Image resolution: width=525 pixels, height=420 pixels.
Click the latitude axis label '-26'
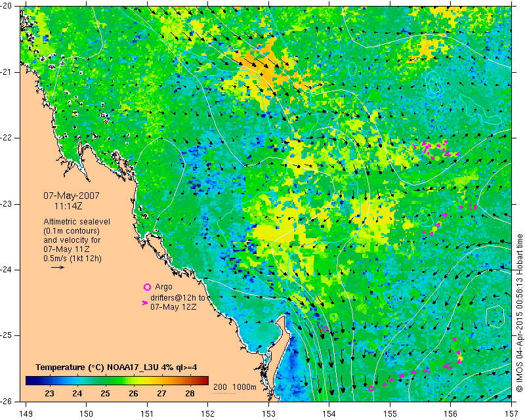tap(6, 402)
